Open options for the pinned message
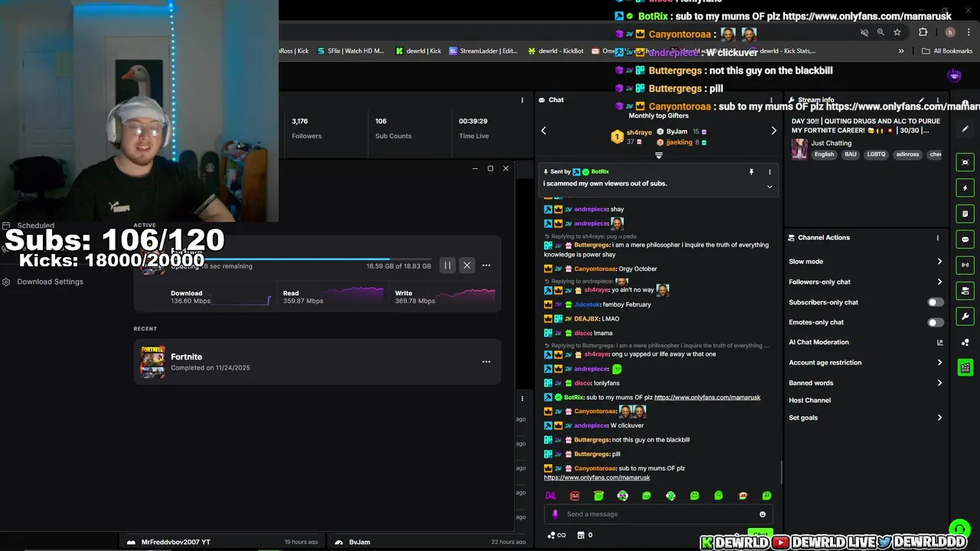Viewport: 980px width, 551px height. pos(769,172)
